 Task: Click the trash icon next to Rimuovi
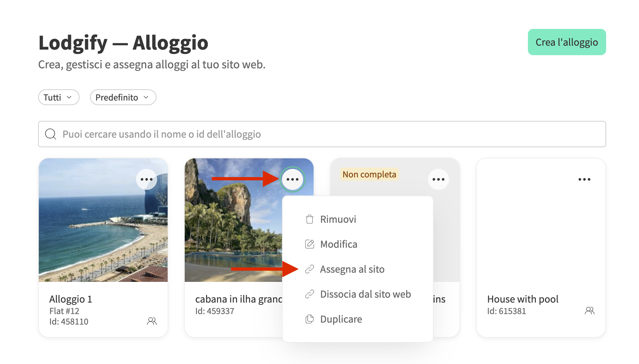tap(309, 219)
